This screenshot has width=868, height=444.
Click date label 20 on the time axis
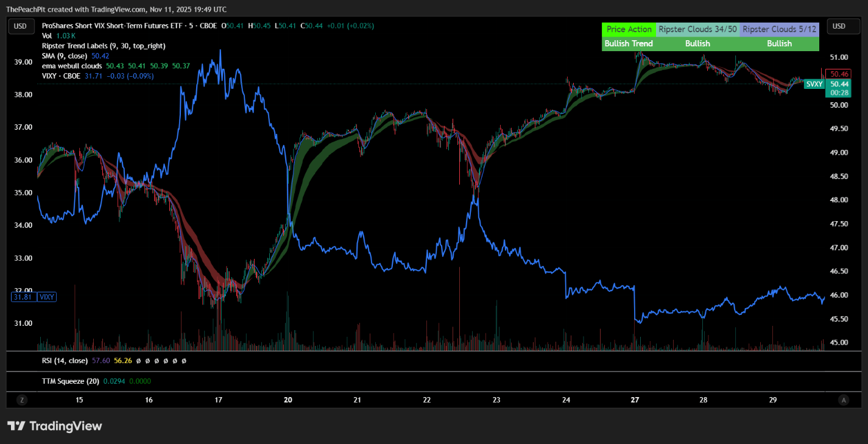click(x=288, y=400)
